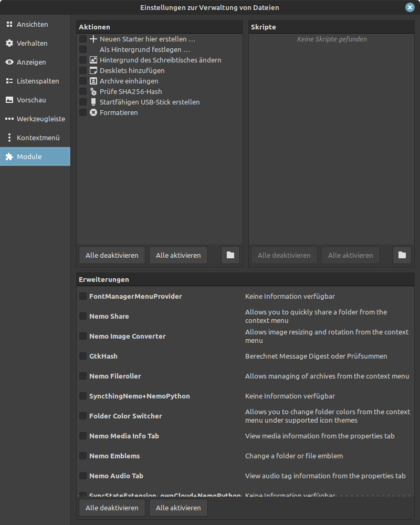Image resolution: width=420 pixels, height=525 pixels.
Task: Toggle the Archive einhängen checkbox
Action: point(83,81)
